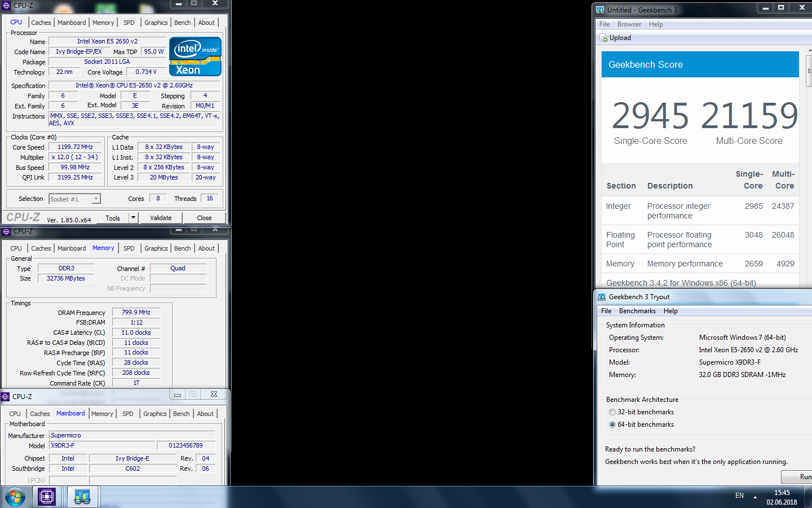Open CPU tab in Memory CPU-Z window
The height and width of the screenshot is (508, 812).
click(x=16, y=248)
